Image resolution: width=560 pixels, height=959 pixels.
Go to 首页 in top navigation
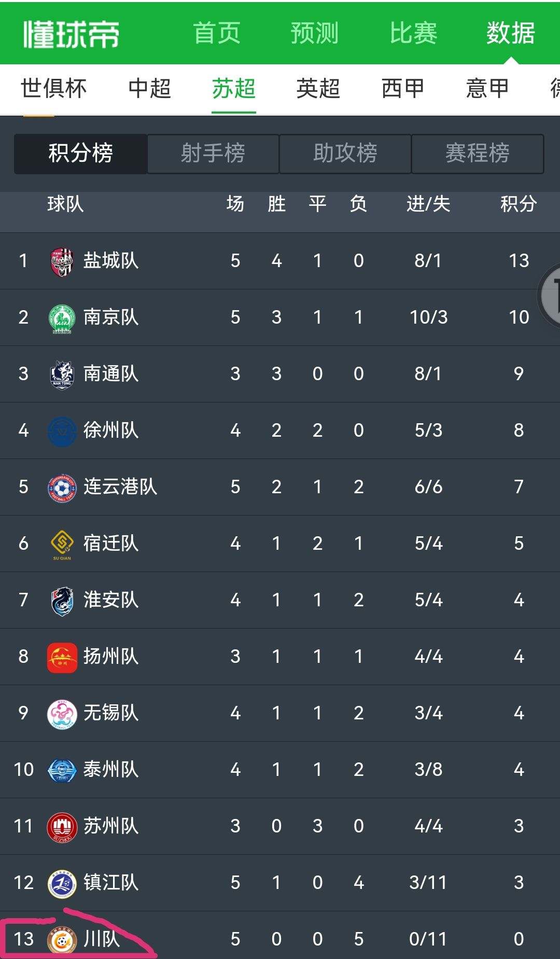217,33
